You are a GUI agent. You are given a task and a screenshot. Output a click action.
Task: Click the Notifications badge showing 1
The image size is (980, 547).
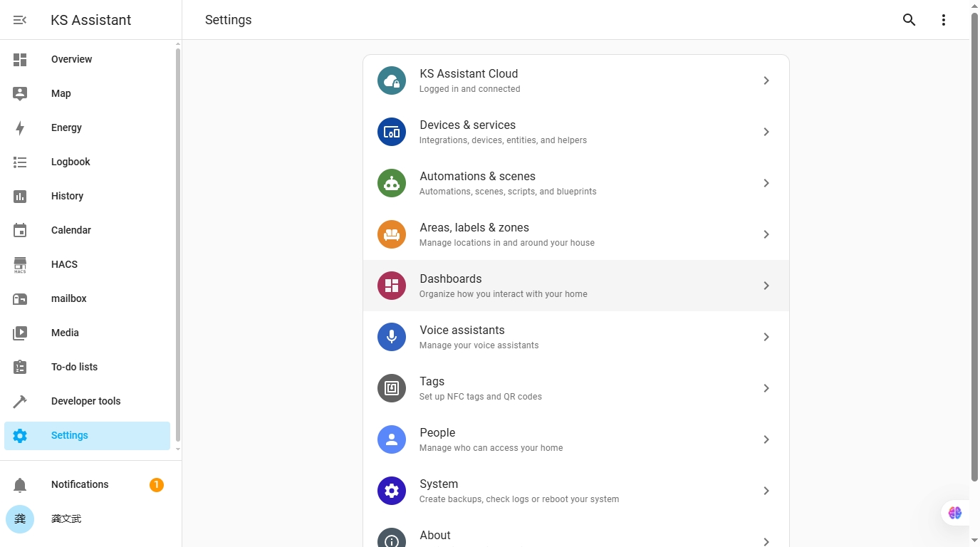(156, 484)
